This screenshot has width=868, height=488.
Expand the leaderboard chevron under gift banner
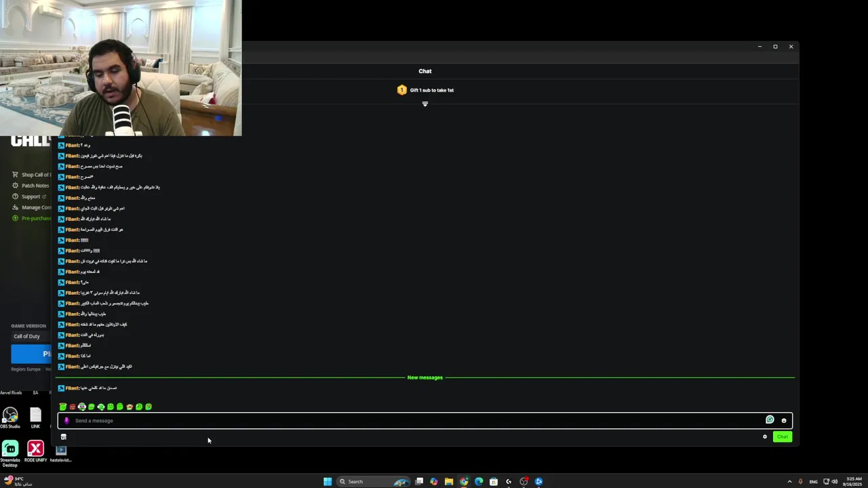[425, 104]
